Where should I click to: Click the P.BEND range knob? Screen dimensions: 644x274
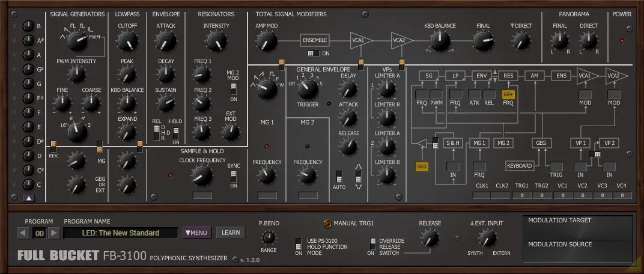267,239
